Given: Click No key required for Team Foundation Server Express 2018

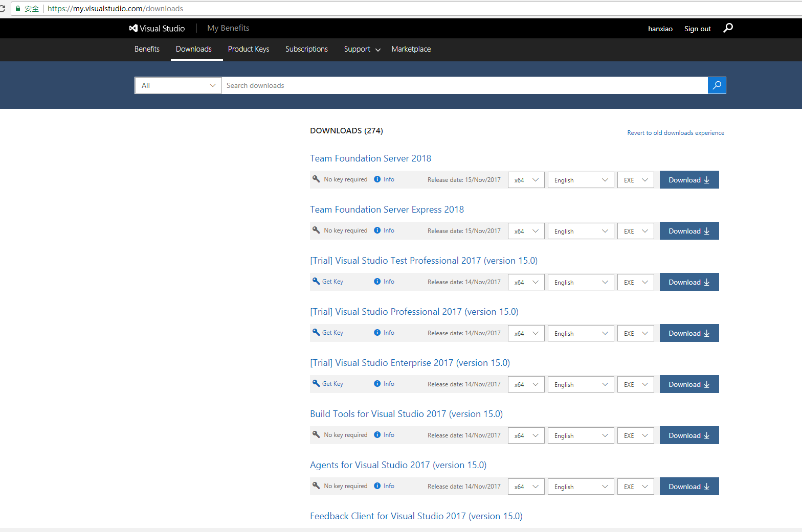Looking at the screenshot, I should [345, 230].
